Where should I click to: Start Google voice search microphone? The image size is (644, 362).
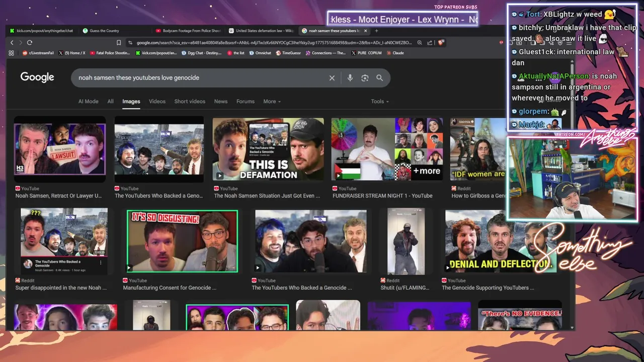[x=350, y=78]
